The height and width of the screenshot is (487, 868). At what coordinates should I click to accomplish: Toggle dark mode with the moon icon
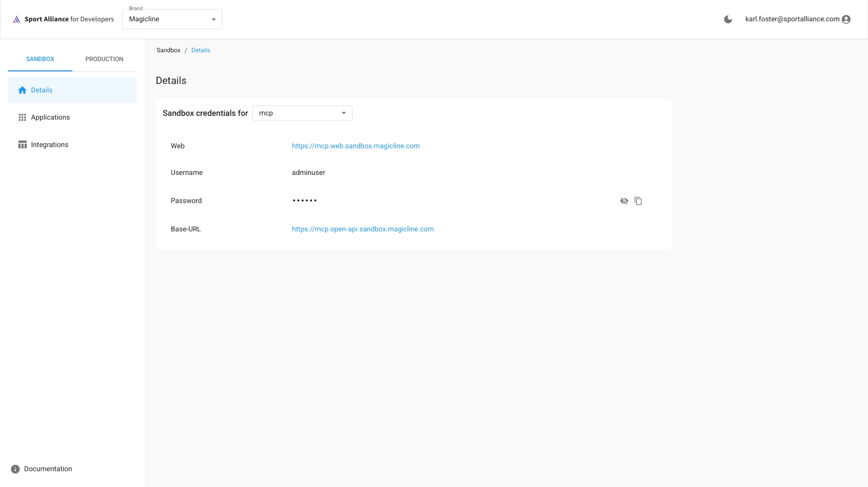click(x=728, y=19)
